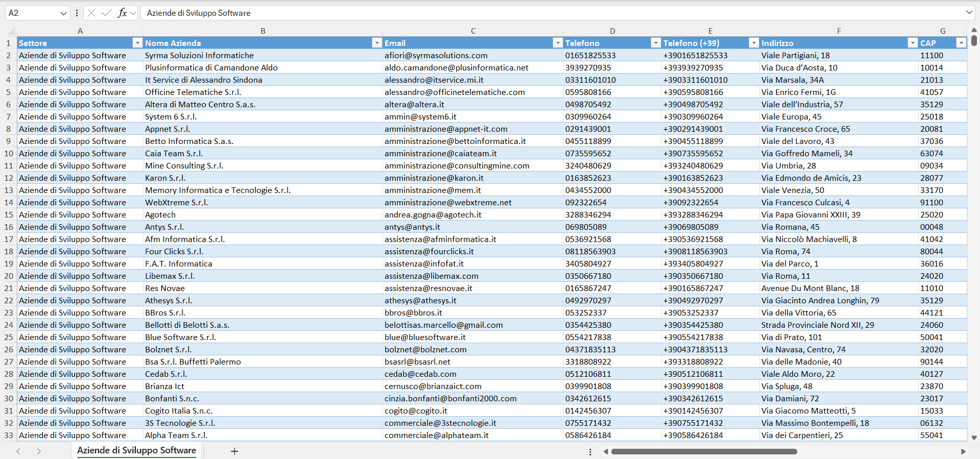
Task: Open the Telefono column filter dropdown
Action: (x=656, y=43)
